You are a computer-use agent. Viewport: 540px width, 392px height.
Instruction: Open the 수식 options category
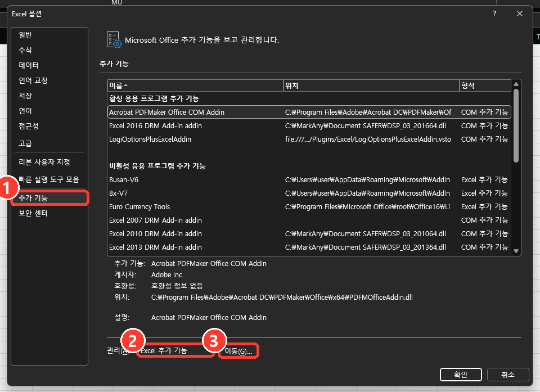click(x=49, y=50)
